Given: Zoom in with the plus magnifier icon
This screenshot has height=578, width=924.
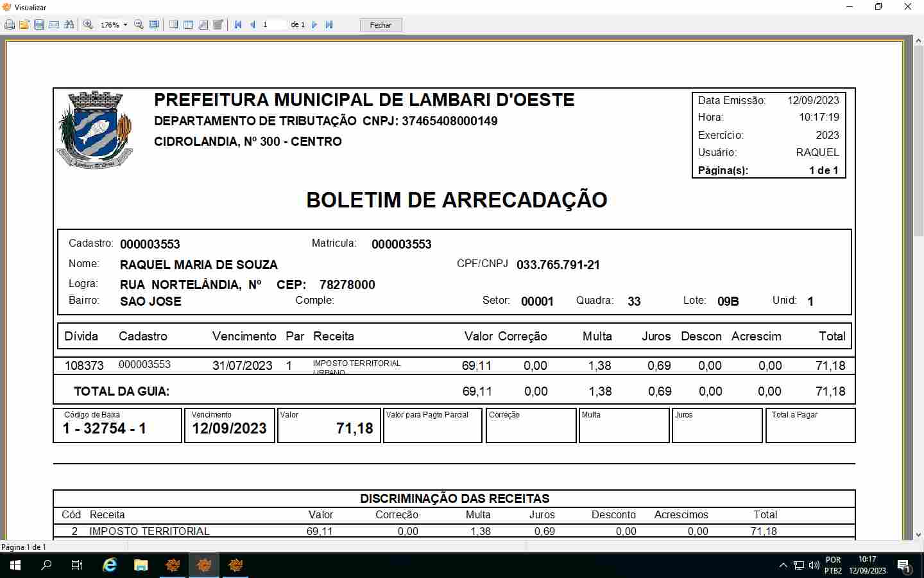Looking at the screenshot, I should pyautogui.click(x=89, y=25).
